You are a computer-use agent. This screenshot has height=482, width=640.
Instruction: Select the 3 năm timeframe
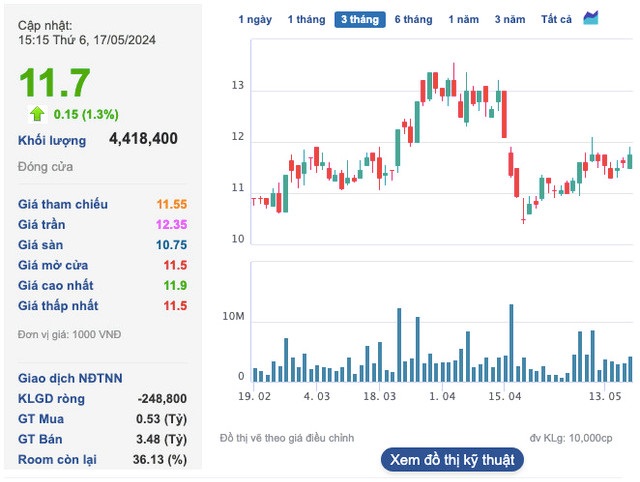[x=510, y=20]
